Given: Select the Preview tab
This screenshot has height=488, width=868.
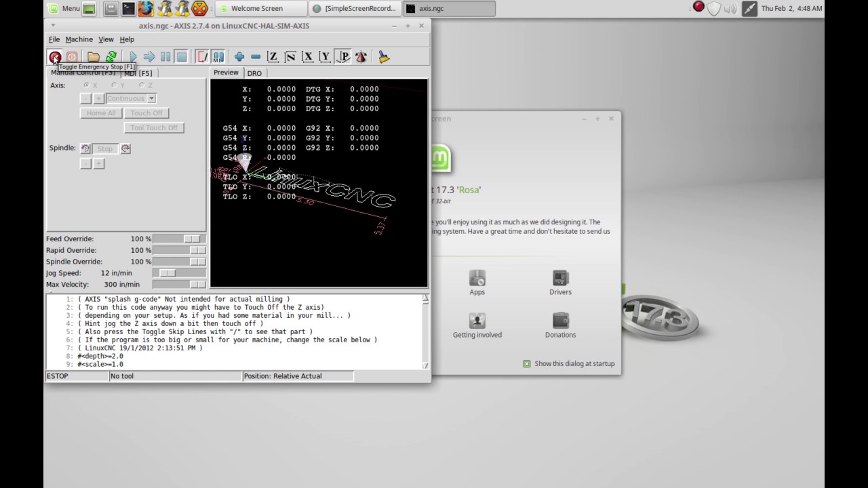Looking at the screenshot, I should [x=226, y=73].
